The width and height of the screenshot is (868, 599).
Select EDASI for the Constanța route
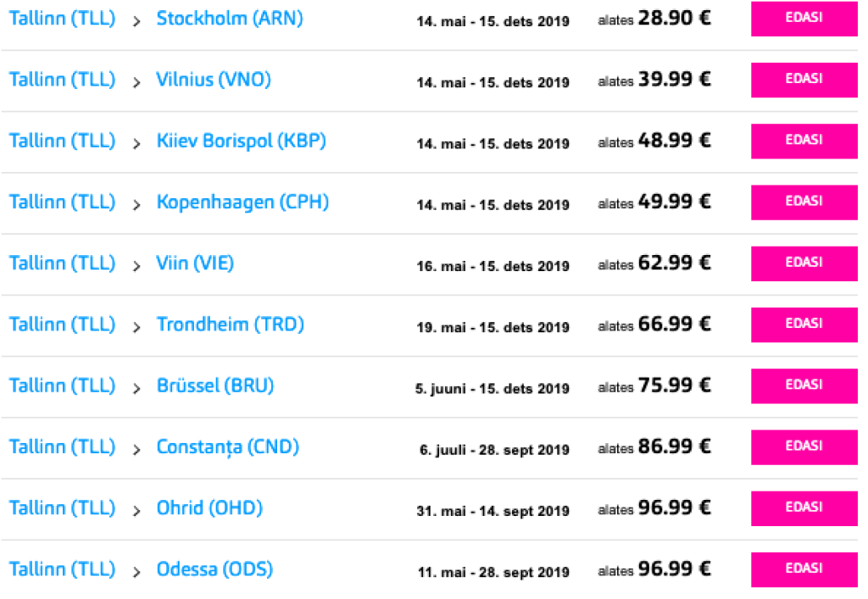(804, 447)
